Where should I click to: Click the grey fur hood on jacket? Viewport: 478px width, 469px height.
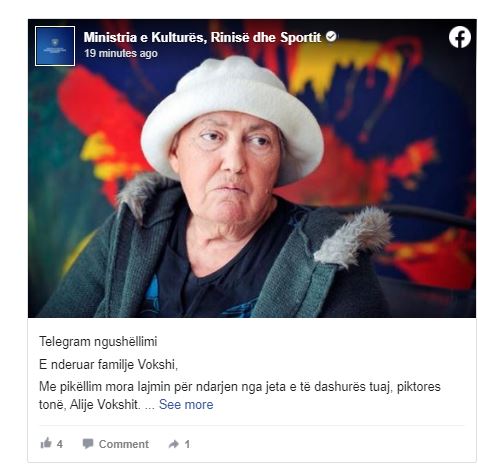[353, 237]
